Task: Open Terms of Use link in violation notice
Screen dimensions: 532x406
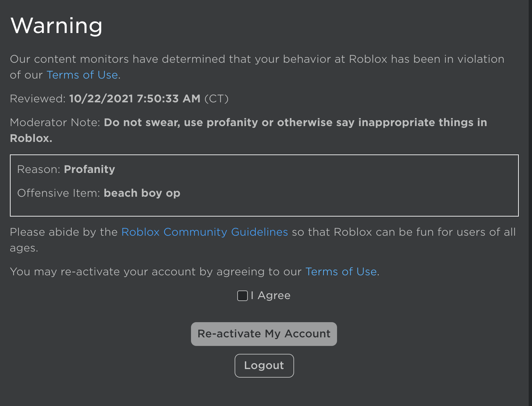Action: pyautogui.click(x=82, y=75)
